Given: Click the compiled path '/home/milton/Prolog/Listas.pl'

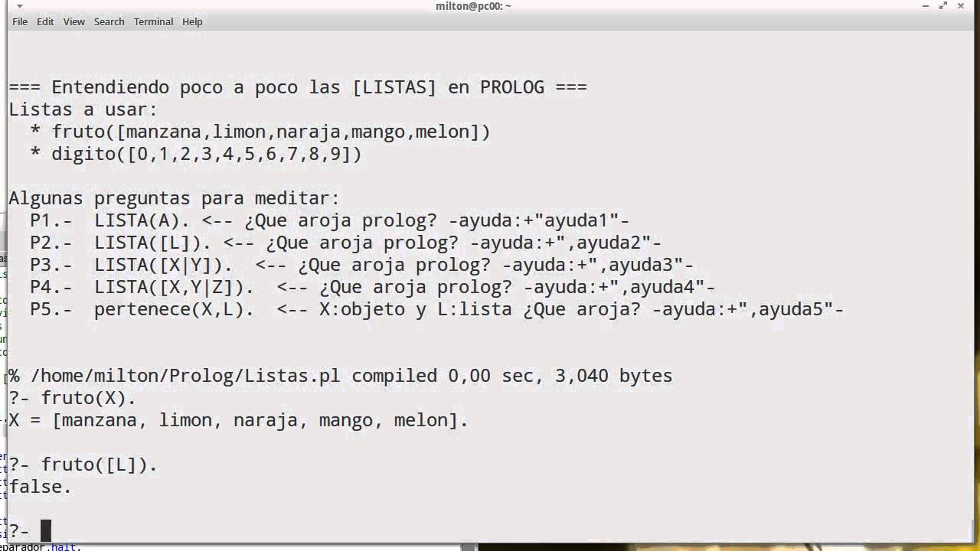Looking at the screenshot, I should (186, 376).
